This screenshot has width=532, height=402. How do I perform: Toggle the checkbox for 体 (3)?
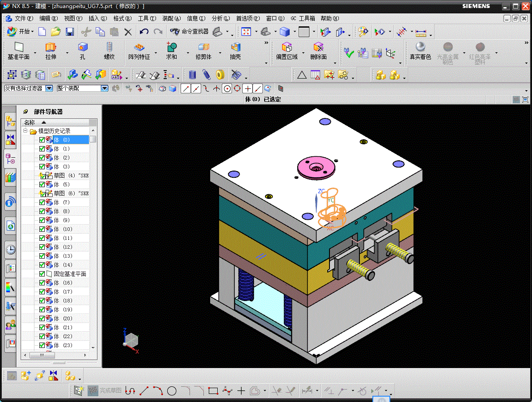(x=42, y=167)
